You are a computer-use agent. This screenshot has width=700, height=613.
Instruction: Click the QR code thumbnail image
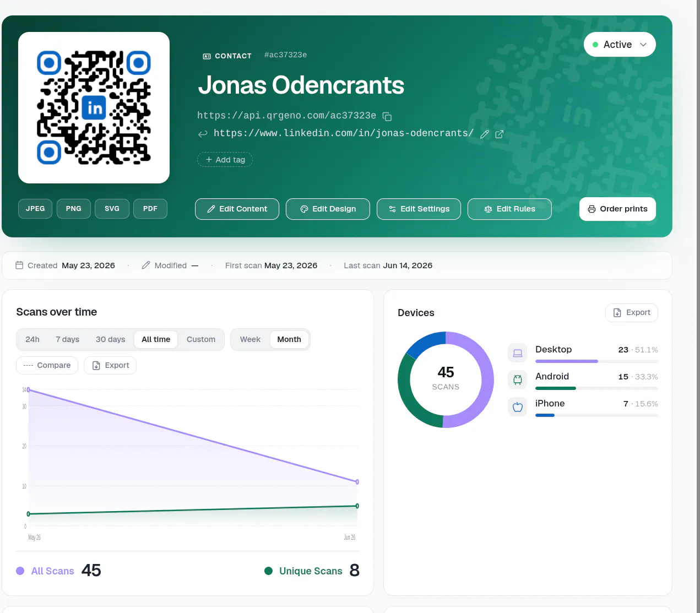point(94,107)
